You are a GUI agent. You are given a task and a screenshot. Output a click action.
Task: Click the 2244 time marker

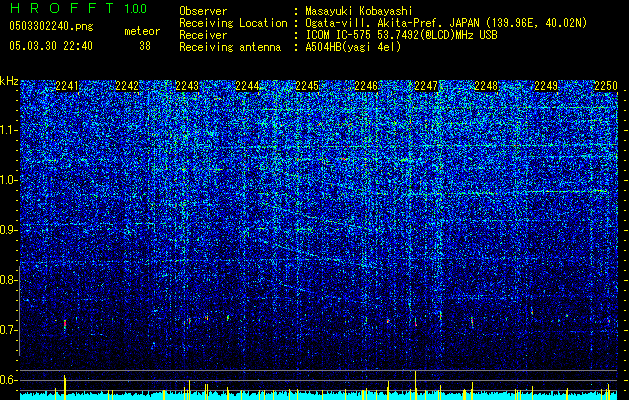[x=247, y=86]
